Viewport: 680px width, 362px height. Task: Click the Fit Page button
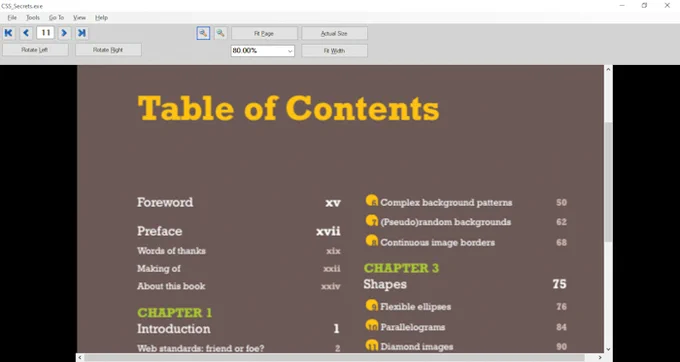[264, 33]
